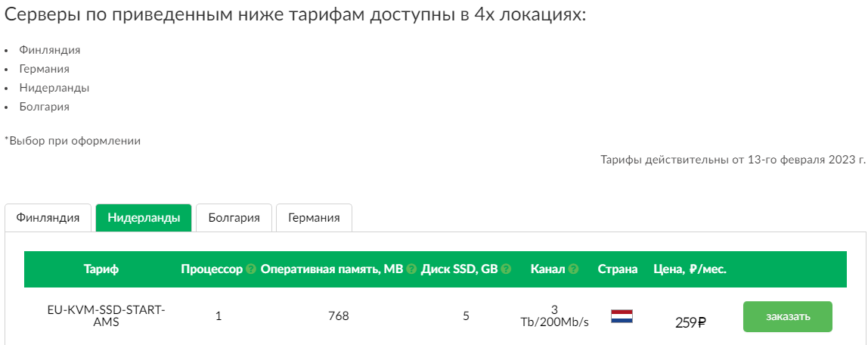Click the Страна column header
Image resolution: width=868 pixels, height=345 pixels.
click(x=618, y=269)
